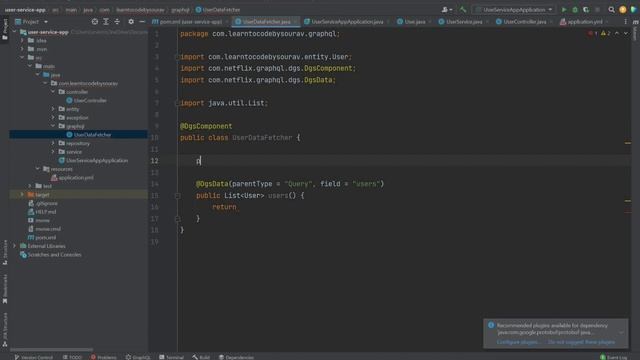Open the Project side tab stripe
The image size is (640, 360).
(x=5, y=29)
